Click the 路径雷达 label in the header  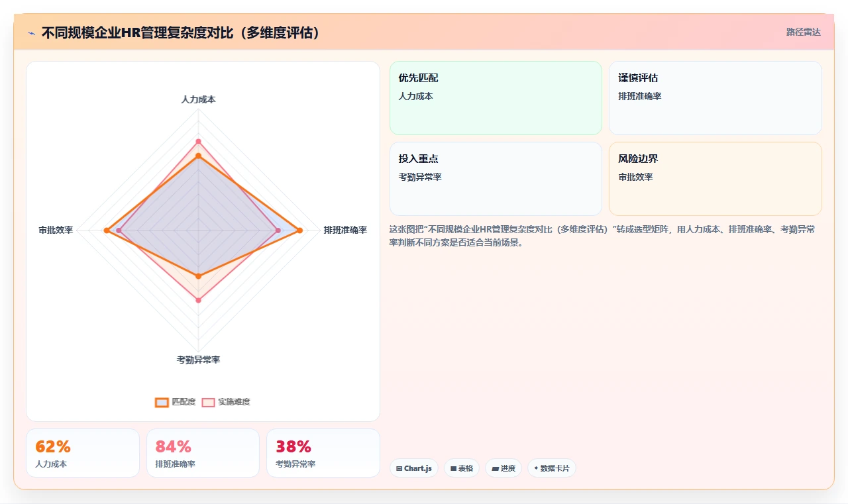click(x=803, y=32)
